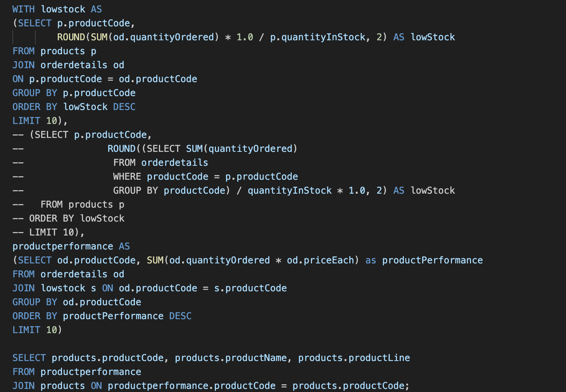Click commented 'ORDER BY lowStock' line
This screenshot has width=566, height=392.
(77, 218)
